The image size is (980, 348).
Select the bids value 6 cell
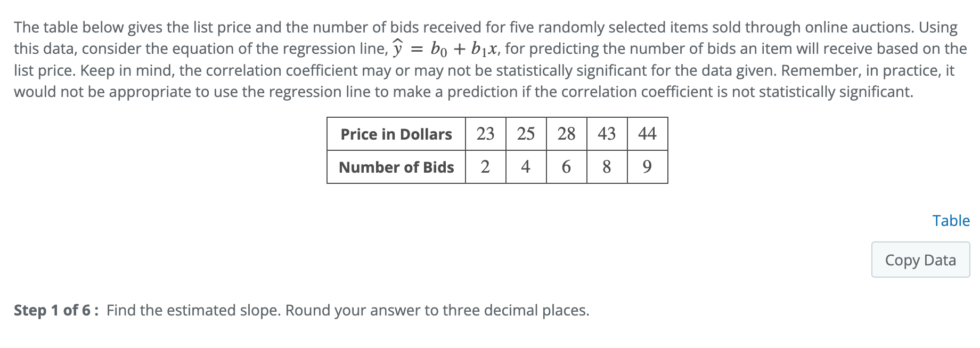[566, 167]
